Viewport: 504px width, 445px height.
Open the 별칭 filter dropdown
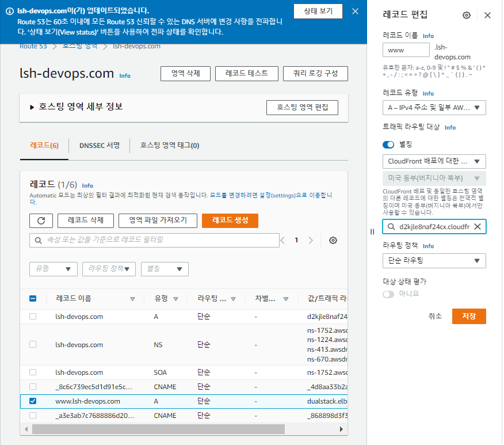(165, 269)
